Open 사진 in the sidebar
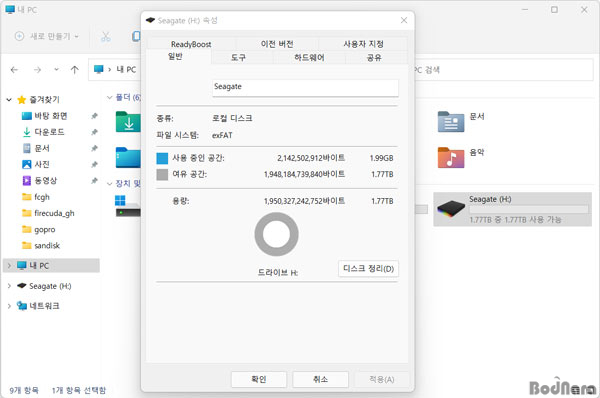 42,164
